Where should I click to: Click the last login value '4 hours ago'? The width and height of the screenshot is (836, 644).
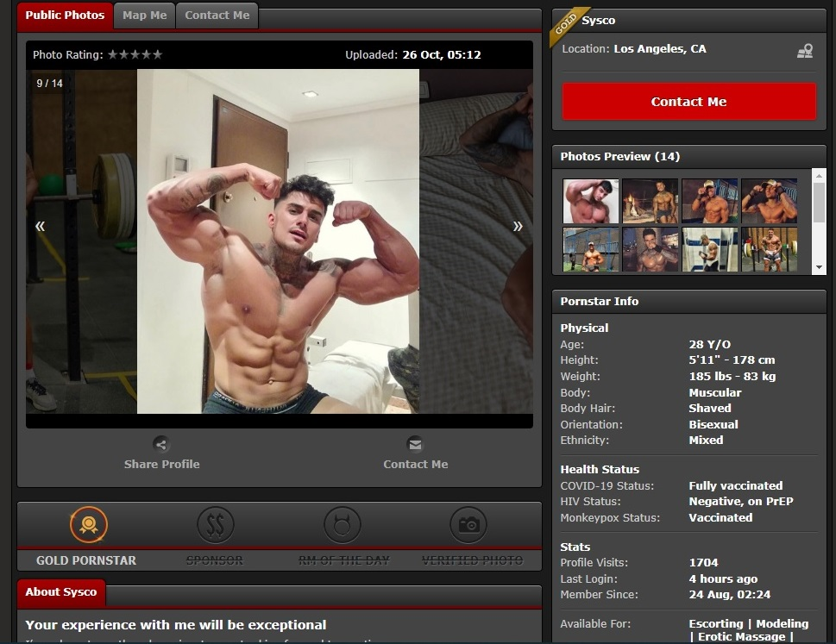(x=723, y=579)
